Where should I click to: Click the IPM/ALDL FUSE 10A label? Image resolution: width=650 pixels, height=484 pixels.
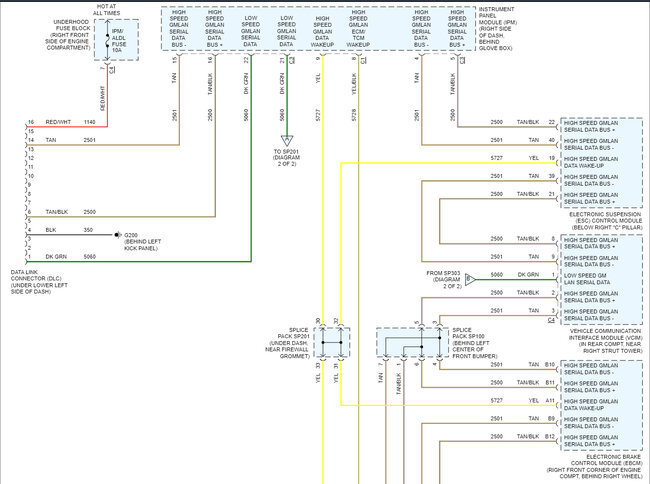click(119, 41)
